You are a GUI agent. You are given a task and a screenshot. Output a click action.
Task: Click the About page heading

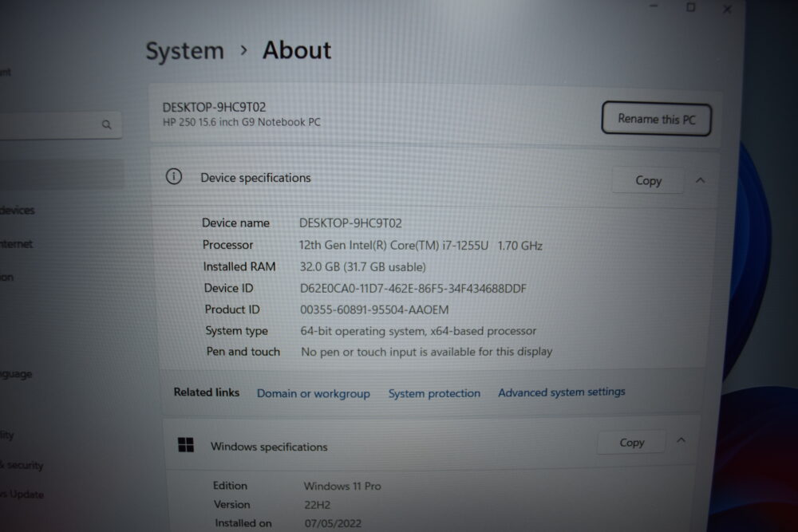click(x=297, y=50)
